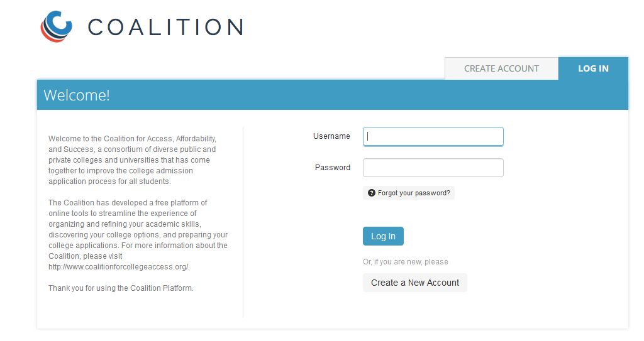The height and width of the screenshot is (341, 644).
Task: Click the 'Thank you for using' sentence
Action: 121,288
